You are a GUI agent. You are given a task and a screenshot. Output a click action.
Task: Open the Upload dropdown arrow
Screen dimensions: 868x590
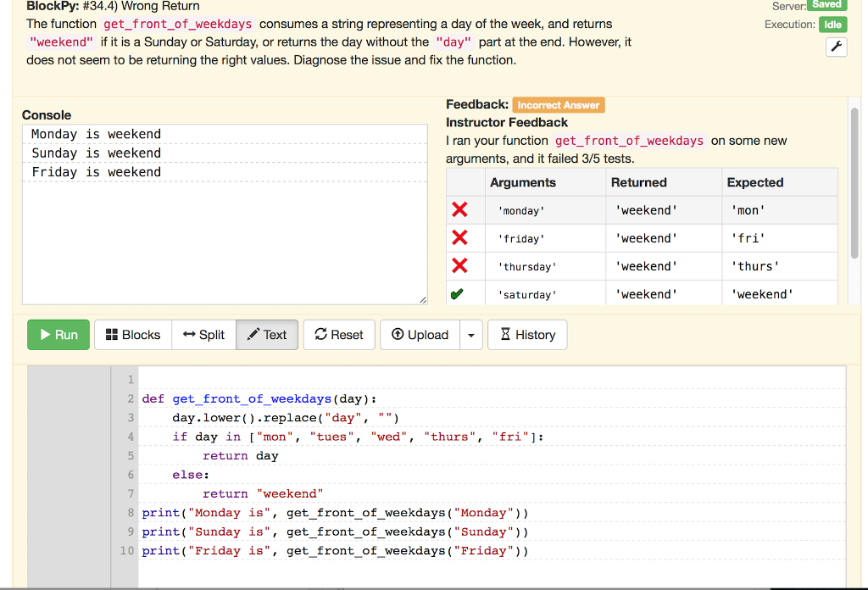tap(472, 334)
